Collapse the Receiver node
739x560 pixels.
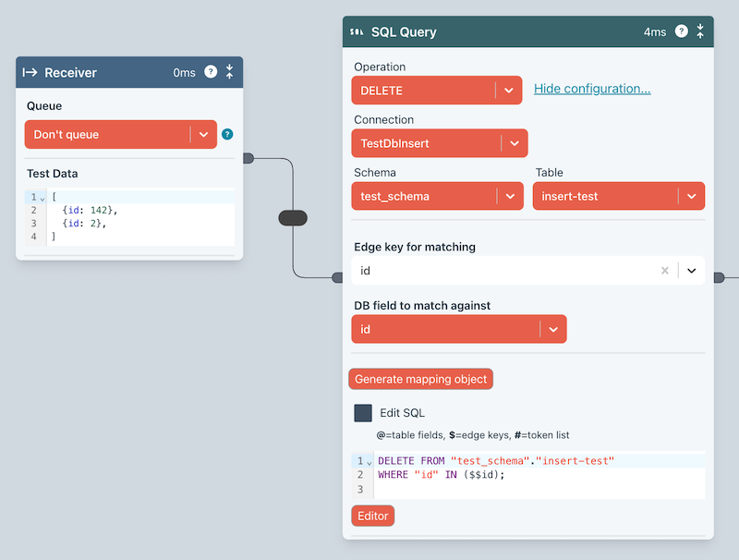[x=229, y=72]
